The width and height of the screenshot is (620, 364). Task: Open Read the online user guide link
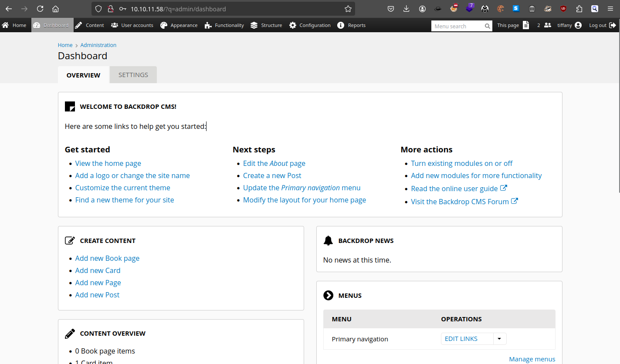459,189
